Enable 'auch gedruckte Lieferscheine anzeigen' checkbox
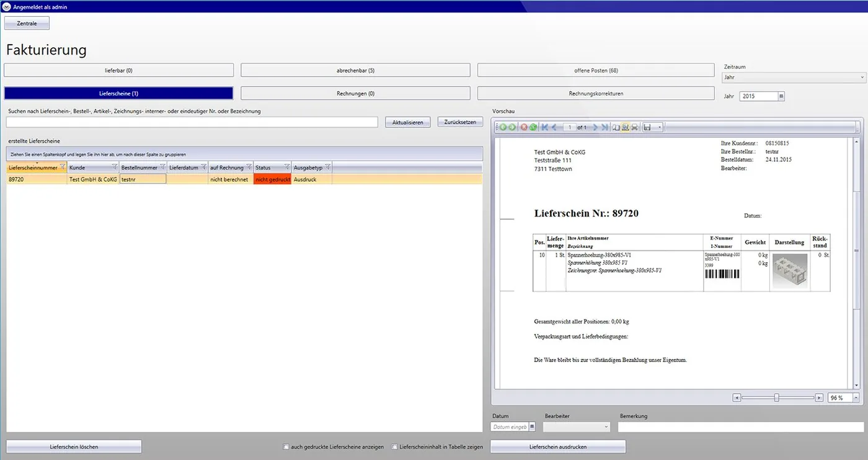The image size is (868, 460). (x=286, y=446)
